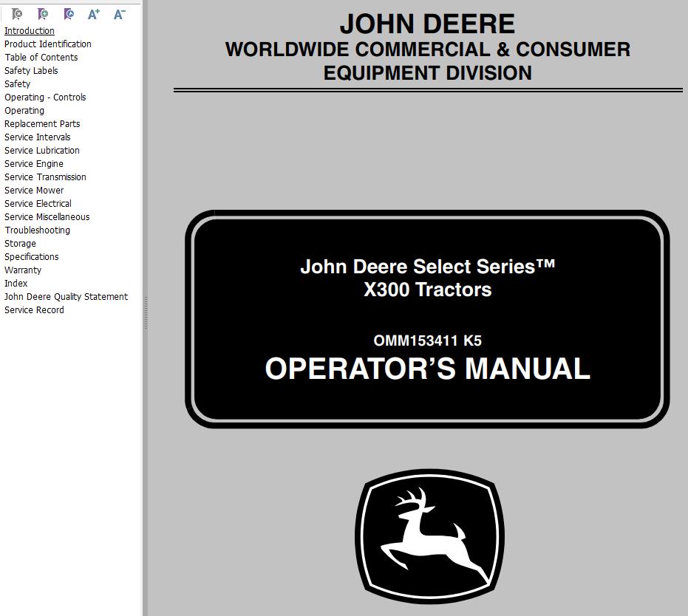
Task: Open the Troubleshooting section
Action: tap(36, 230)
